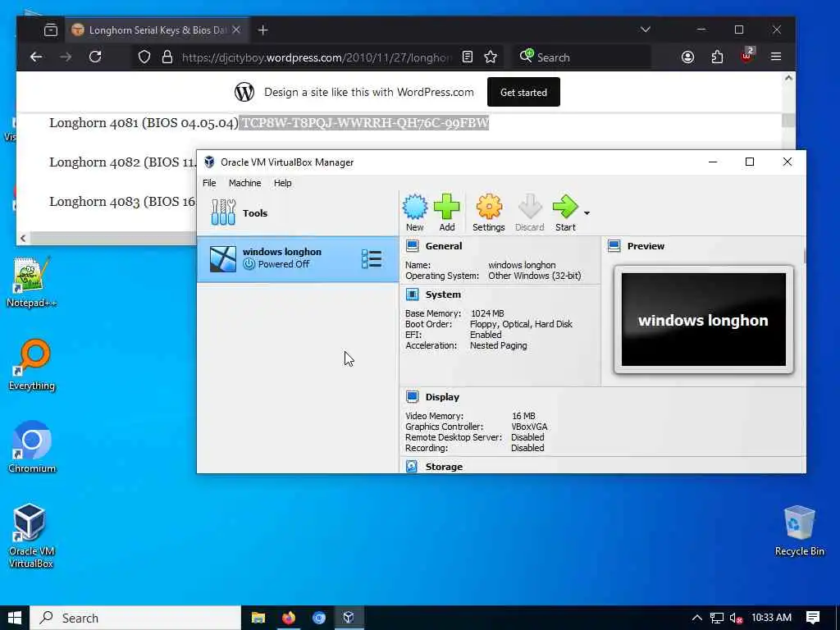
Task: Click the highlighted Longhorn 4081 serial key
Action: (x=364, y=123)
